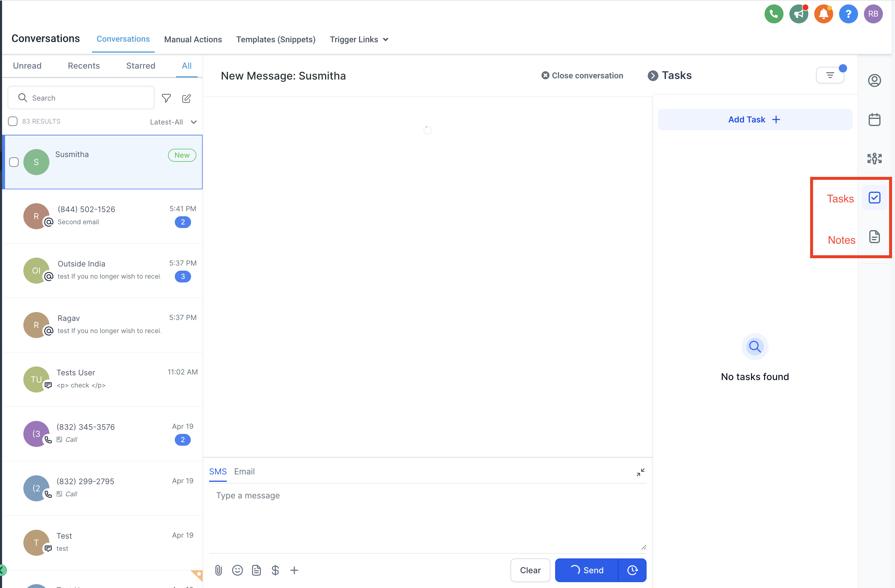Select the Email message tab

244,471
